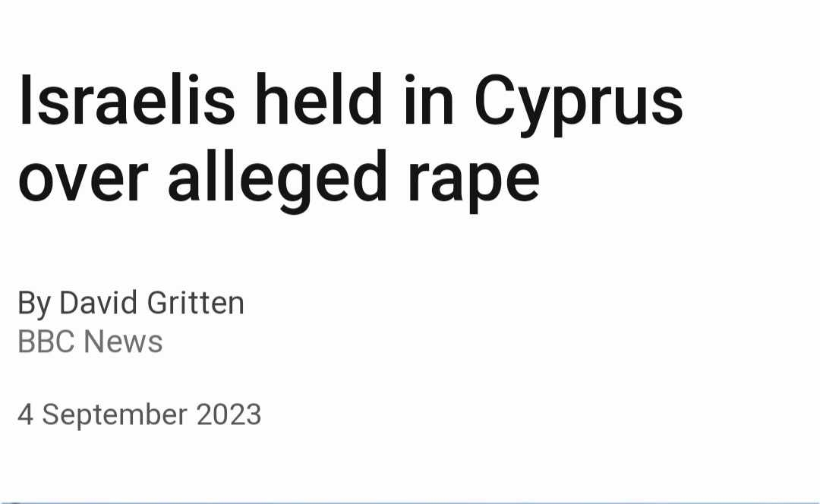Click the word Cyprus in the headline
This screenshot has height=504, width=820.
tap(579, 105)
